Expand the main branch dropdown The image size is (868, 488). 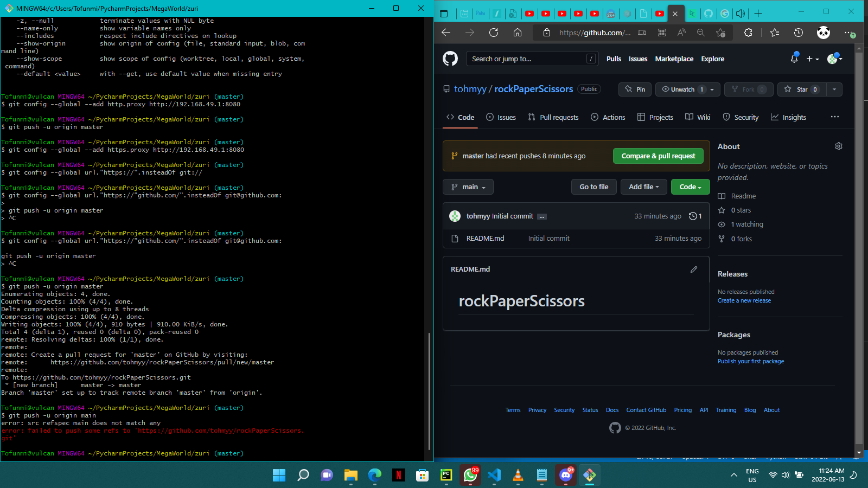coord(468,187)
